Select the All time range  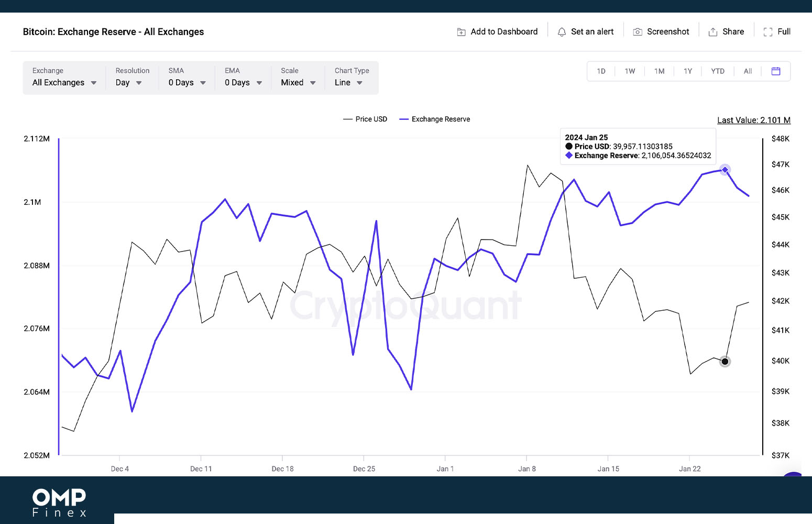pos(748,71)
